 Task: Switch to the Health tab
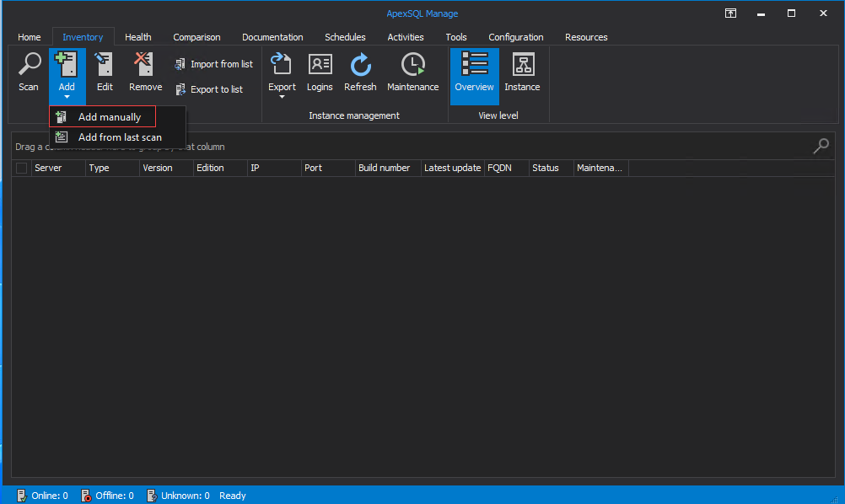[138, 37]
